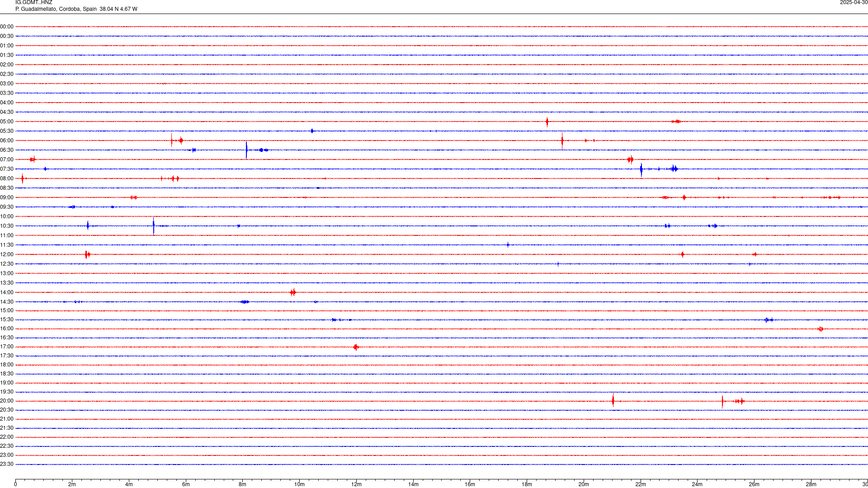868x488 pixels.
Task: Select the 17:00 trace row label
Action: pos(7,347)
